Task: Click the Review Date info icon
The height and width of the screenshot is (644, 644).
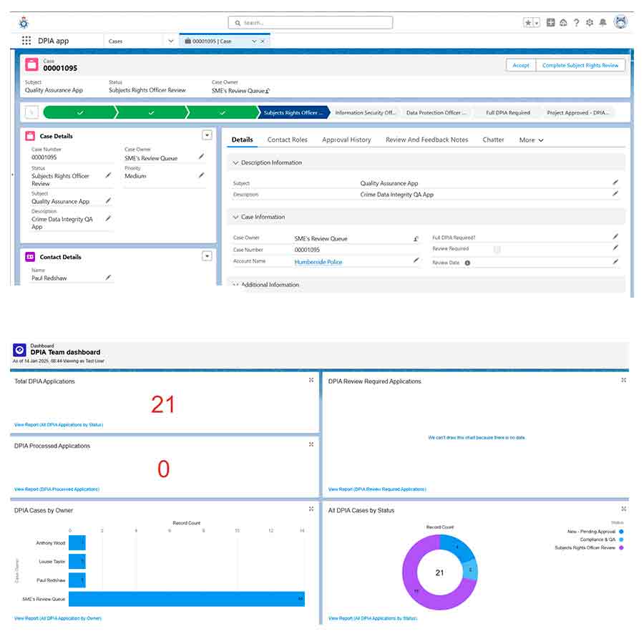Action: coord(467,263)
